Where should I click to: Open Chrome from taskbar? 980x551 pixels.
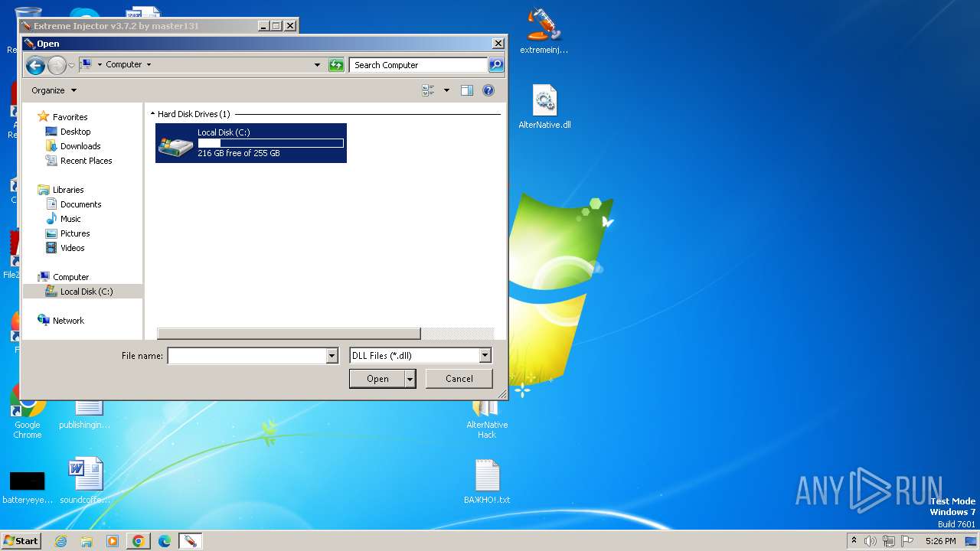point(139,541)
